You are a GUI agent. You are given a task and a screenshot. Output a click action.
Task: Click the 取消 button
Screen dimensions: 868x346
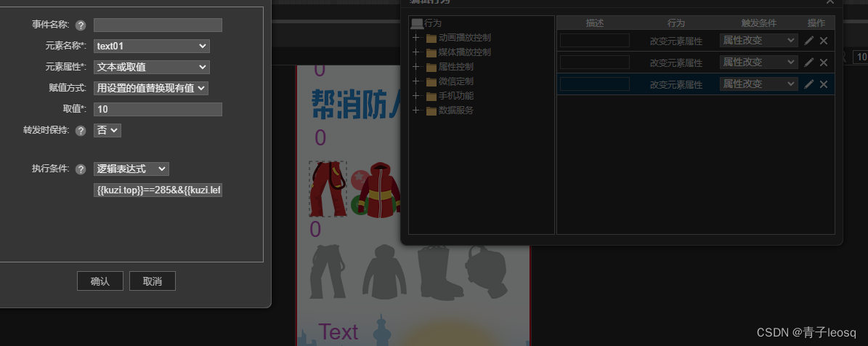153,281
